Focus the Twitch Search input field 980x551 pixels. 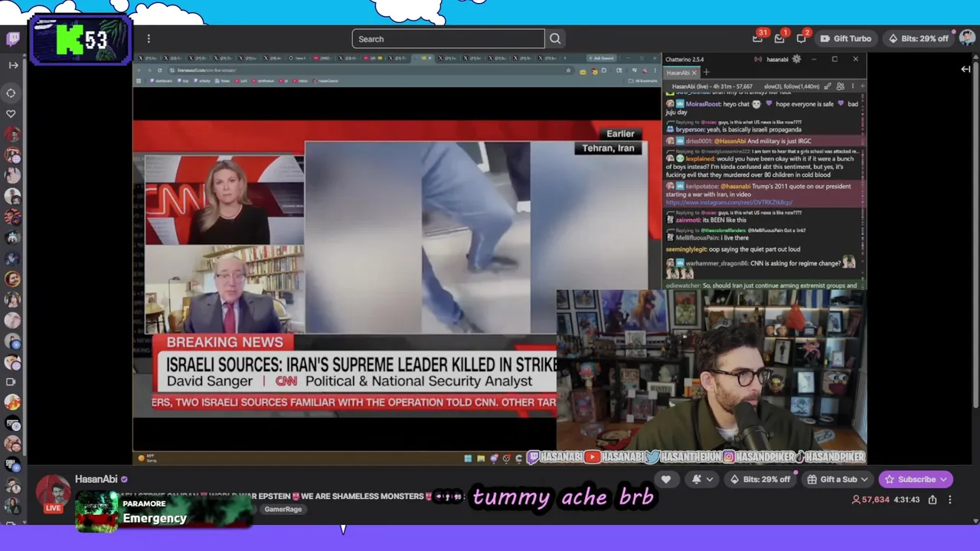coord(448,39)
